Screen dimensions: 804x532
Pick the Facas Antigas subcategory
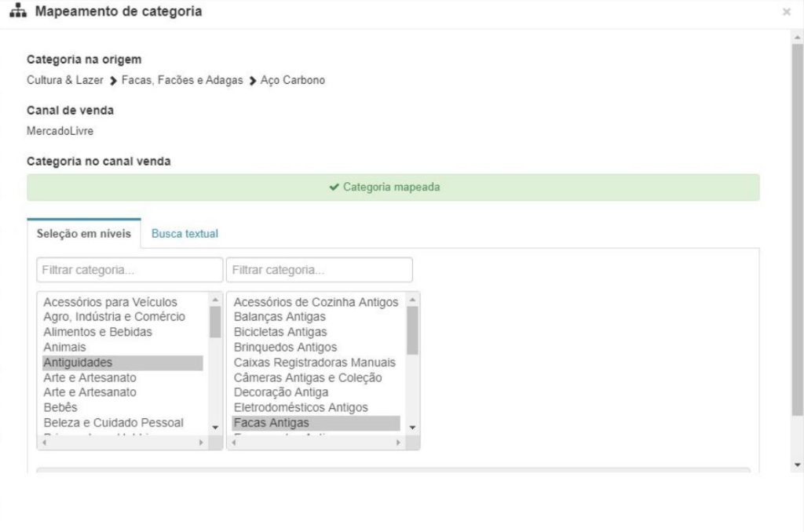click(272, 423)
